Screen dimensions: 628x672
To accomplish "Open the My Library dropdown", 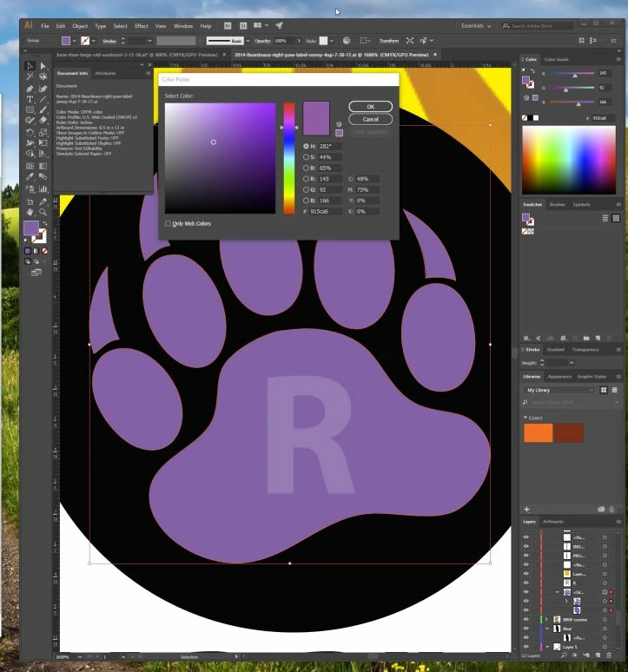I will (559, 390).
